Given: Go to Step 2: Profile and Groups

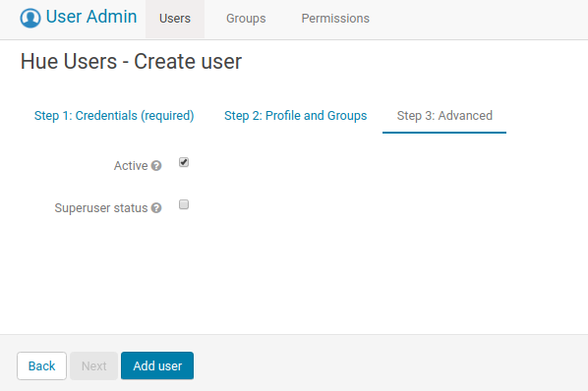Looking at the screenshot, I should click(296, 116).
